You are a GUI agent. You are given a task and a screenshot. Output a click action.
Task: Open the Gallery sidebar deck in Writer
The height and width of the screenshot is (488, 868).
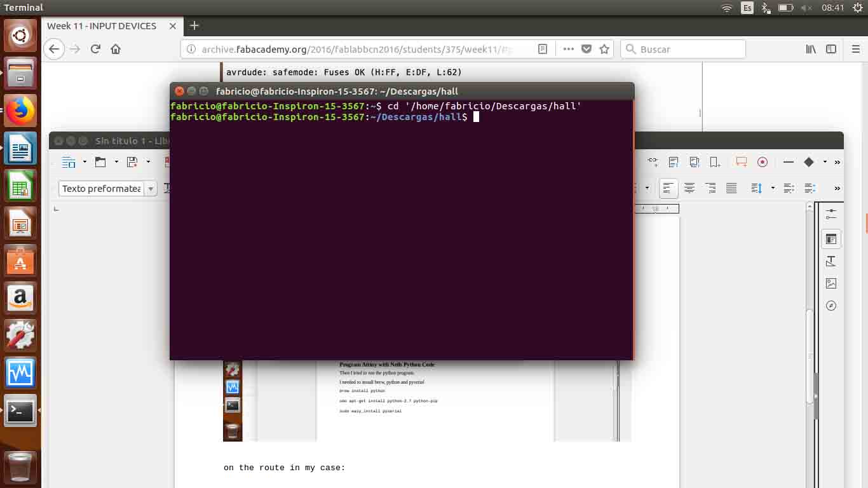[831, 283]
